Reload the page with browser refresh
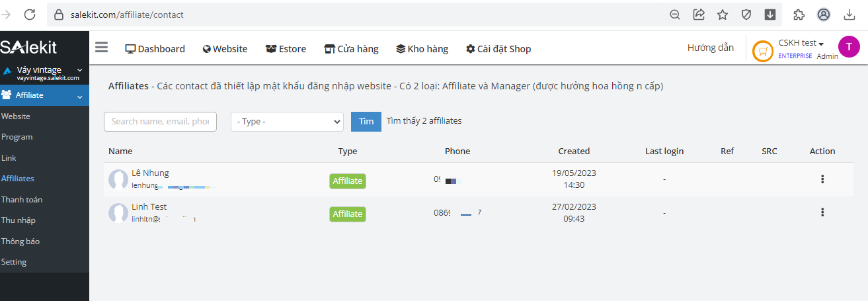This screenshot has height=301, width=868. click(30, 15)
